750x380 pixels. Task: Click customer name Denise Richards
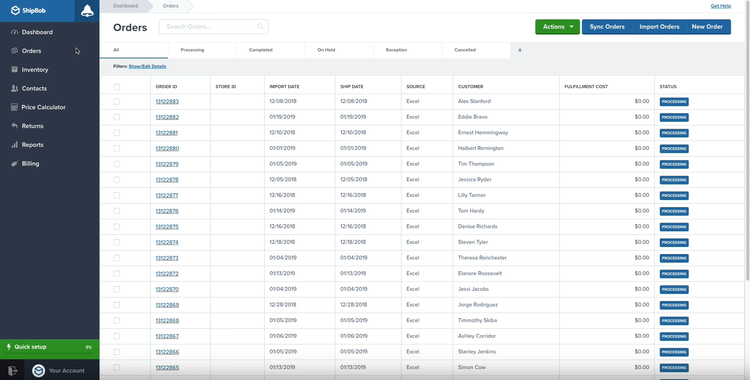[x=477, y=227]
